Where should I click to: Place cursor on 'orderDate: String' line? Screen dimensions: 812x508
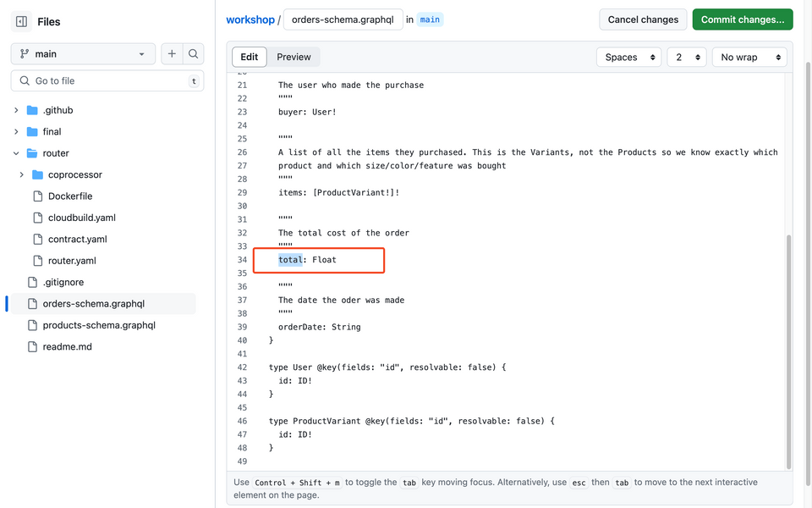(319, 327)
